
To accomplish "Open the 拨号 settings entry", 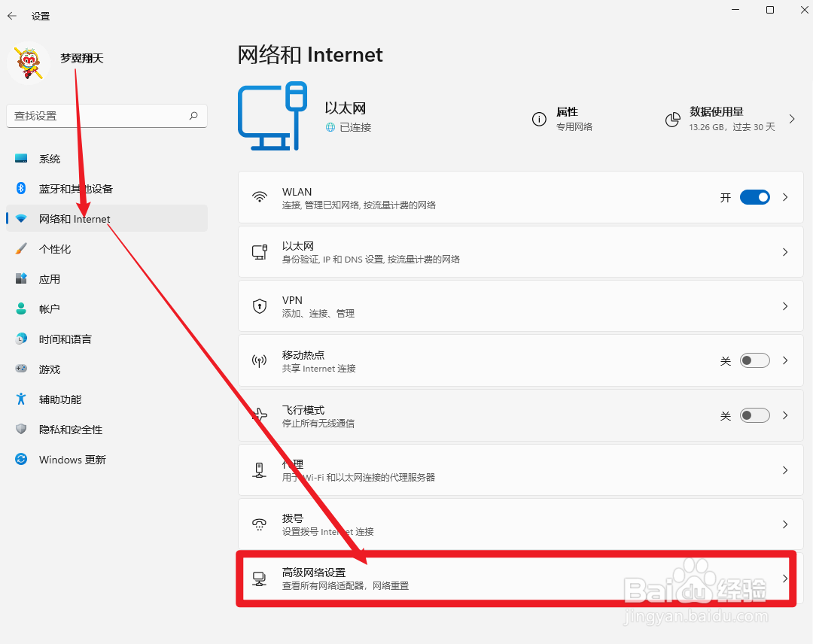I will point(519,523).
